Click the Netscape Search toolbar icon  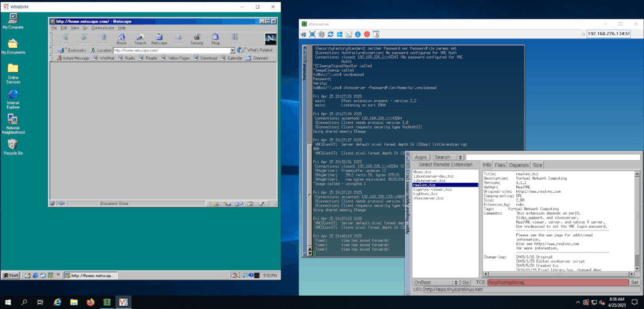(140, 40)
